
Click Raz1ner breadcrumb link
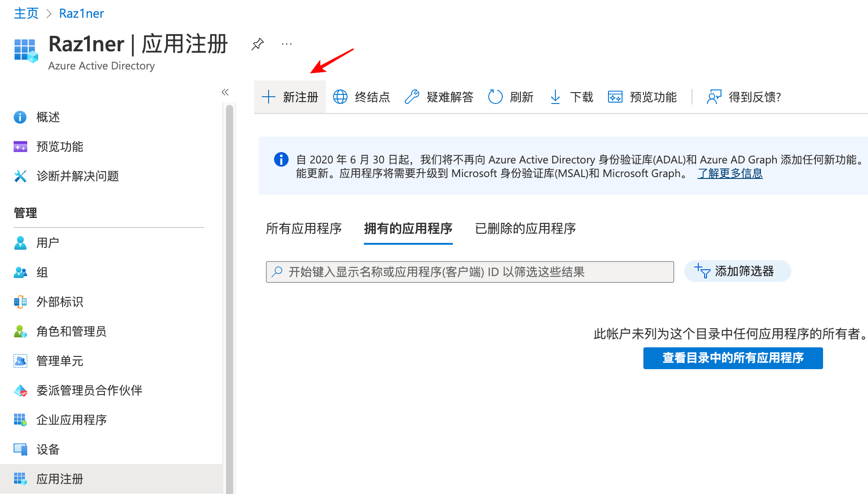(82, 13)
